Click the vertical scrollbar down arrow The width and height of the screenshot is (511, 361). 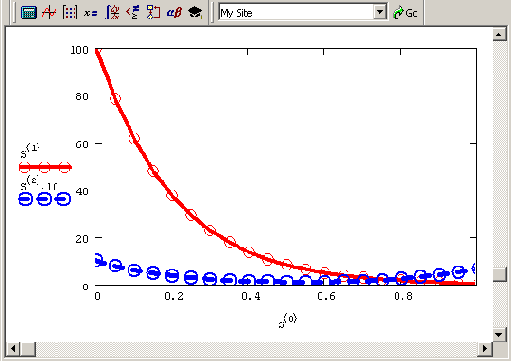tap(499, 335)
